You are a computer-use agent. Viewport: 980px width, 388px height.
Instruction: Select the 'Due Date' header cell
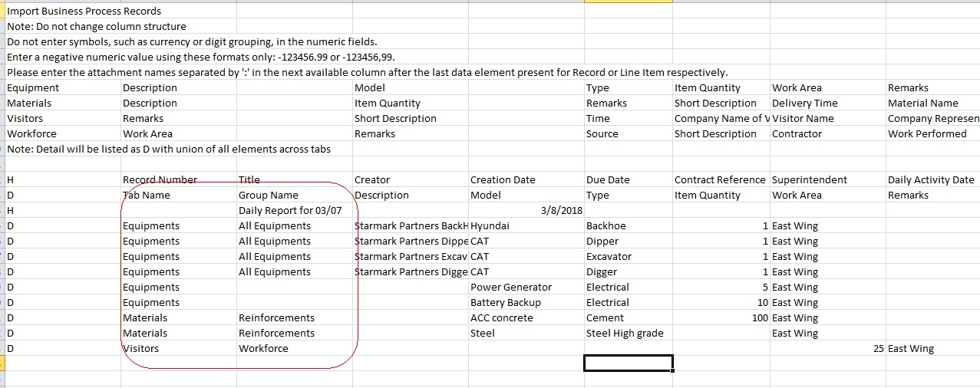coord(629,179)
